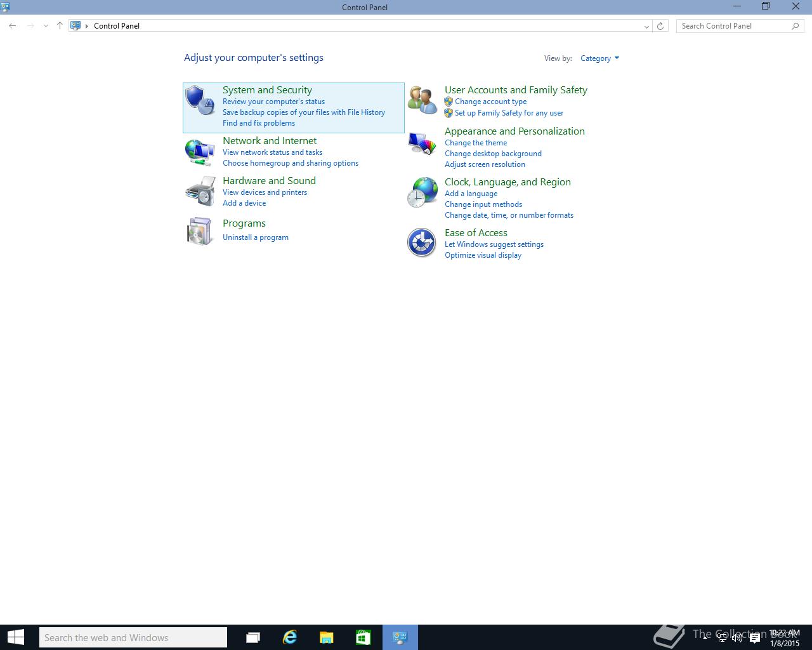
Task: Click the Control Panel taskbar button
Action: (400, 637)
